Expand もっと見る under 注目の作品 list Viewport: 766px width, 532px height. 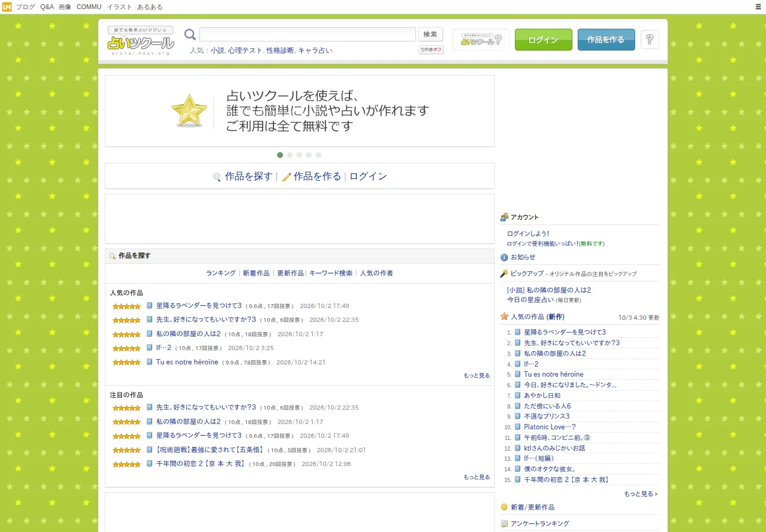[477, 477]
